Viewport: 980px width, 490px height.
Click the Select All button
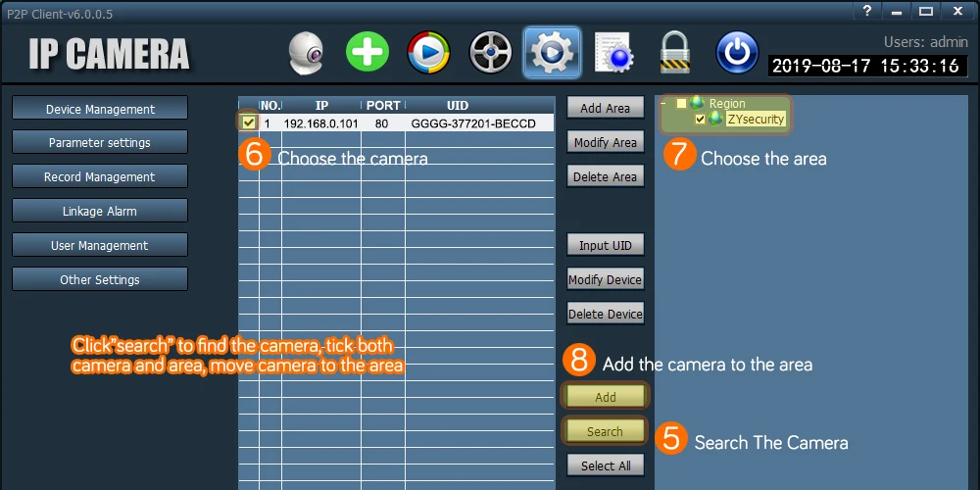tap(605, 465)
